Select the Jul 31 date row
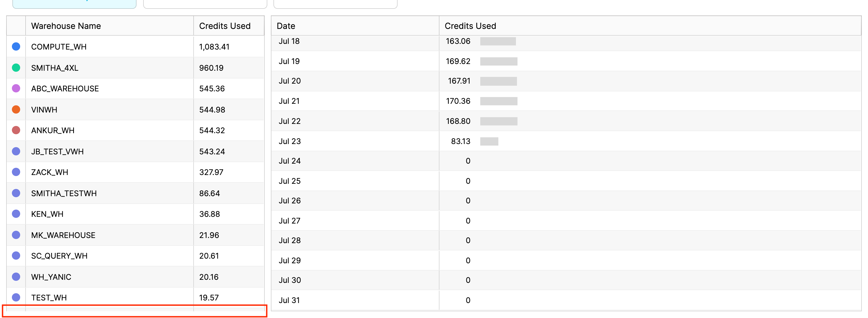868x318 pixels. (x=289, y=300)
